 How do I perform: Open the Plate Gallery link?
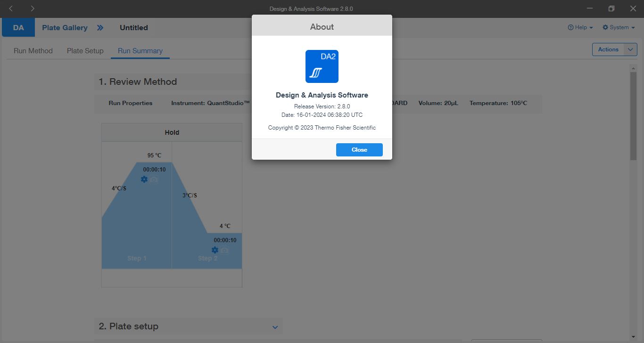[65, 28]
